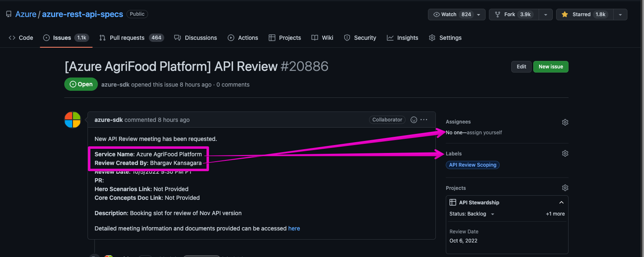Click the Description line about Nov API version

coord(168,213)
